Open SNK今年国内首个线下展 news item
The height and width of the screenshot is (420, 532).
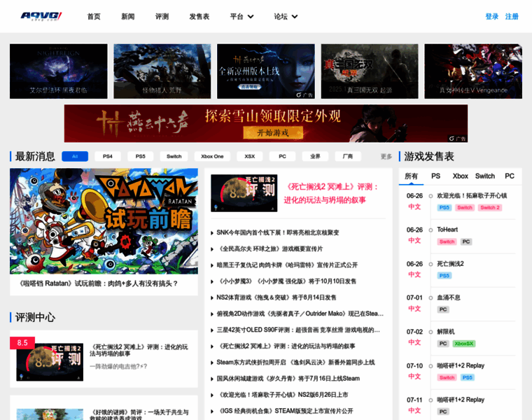[x=277, y=232]
